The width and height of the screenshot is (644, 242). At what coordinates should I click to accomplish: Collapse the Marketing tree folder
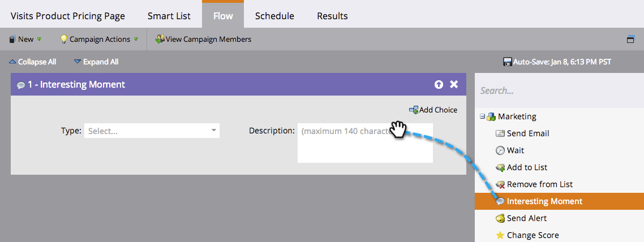[483, 116]
